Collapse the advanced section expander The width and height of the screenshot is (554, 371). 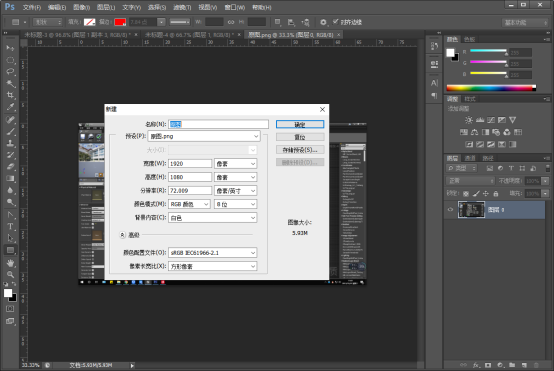tap(123, 235)
